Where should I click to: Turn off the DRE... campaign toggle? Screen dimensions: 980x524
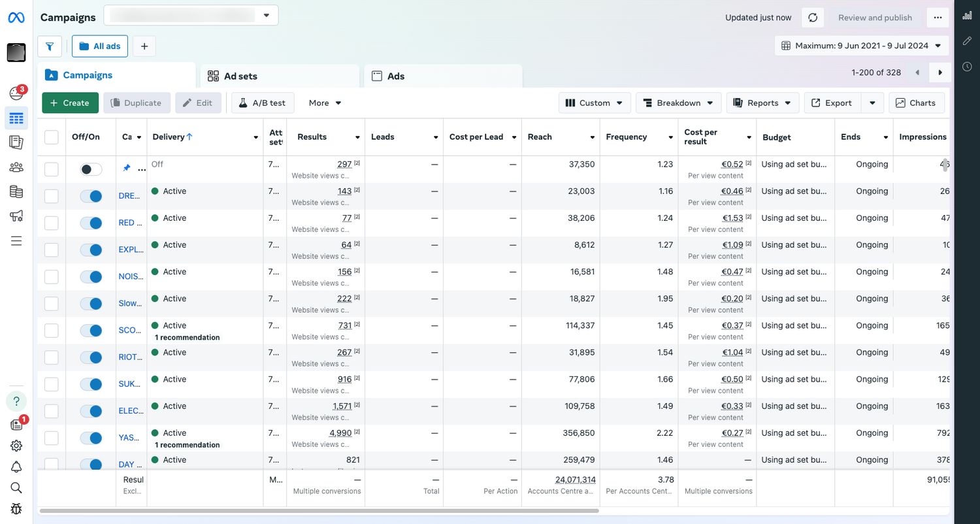point(91,196)
